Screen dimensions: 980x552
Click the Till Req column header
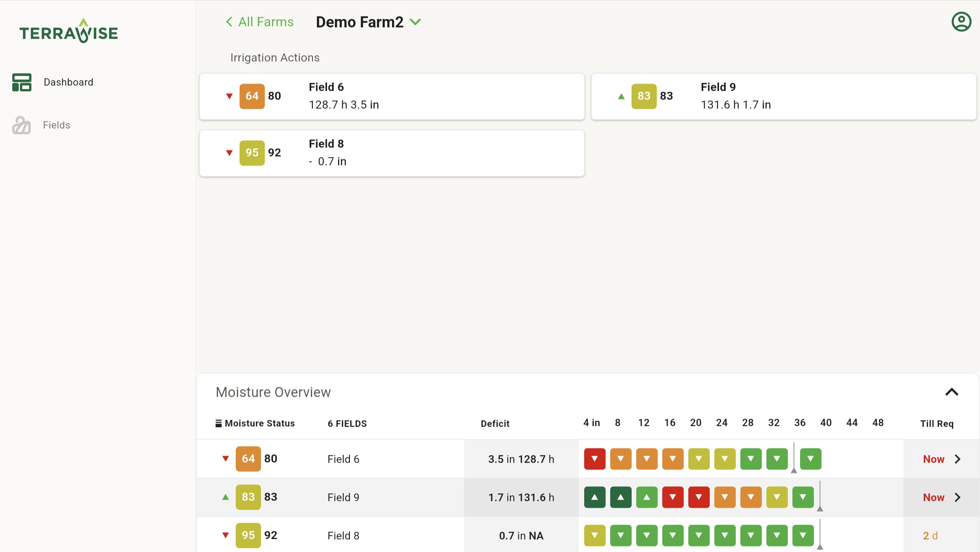click(937, 424)
